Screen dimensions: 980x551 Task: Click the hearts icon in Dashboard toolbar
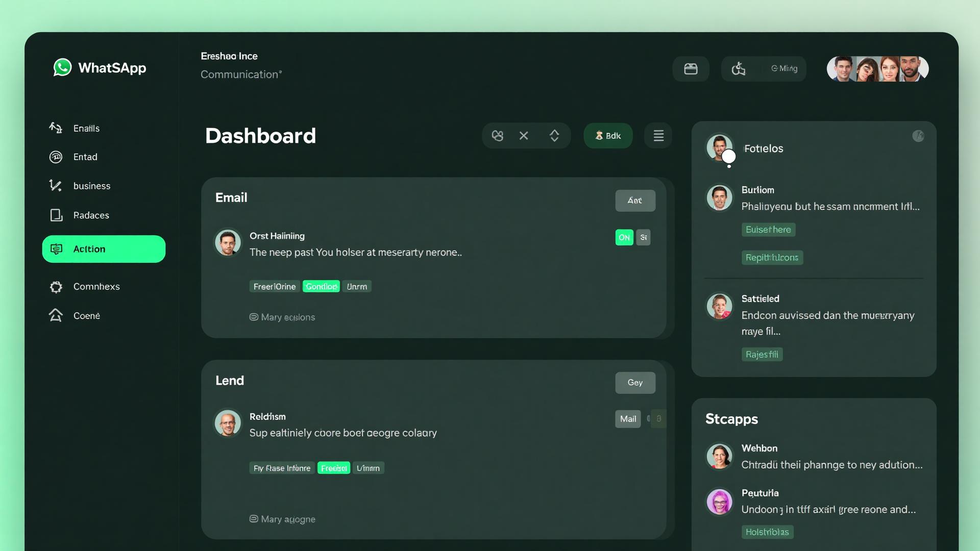(498, 136)
